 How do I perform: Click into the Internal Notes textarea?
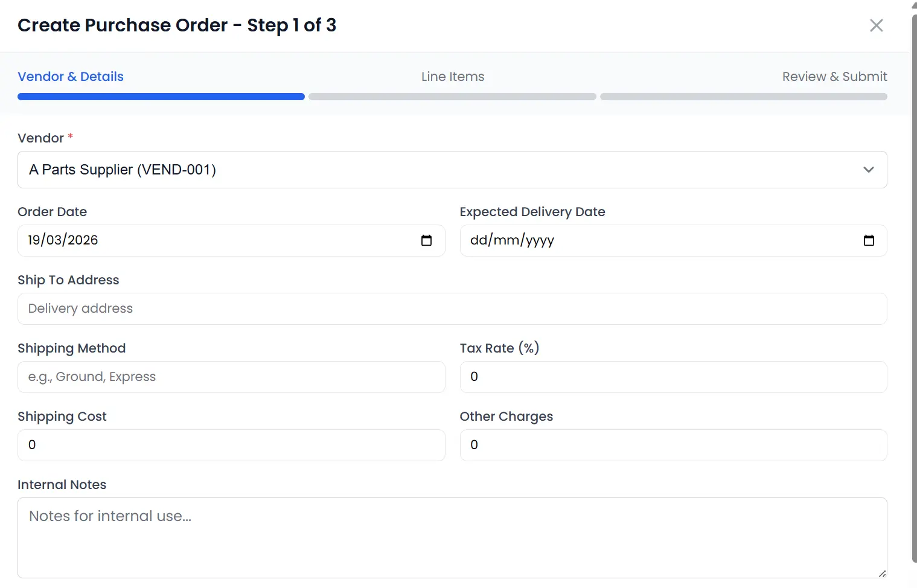(x=452, y=537)
